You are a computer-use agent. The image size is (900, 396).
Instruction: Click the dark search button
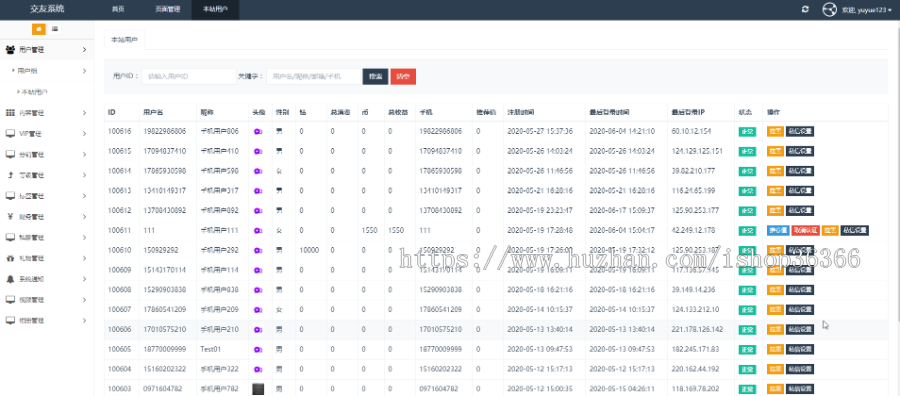point(375,76)
